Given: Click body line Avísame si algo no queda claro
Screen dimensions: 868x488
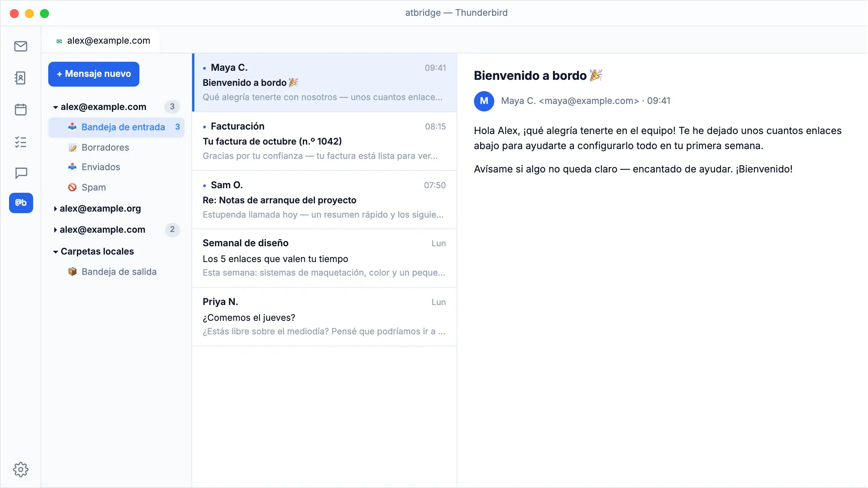Looking at the screenshot, I should [x=633, y=169].
